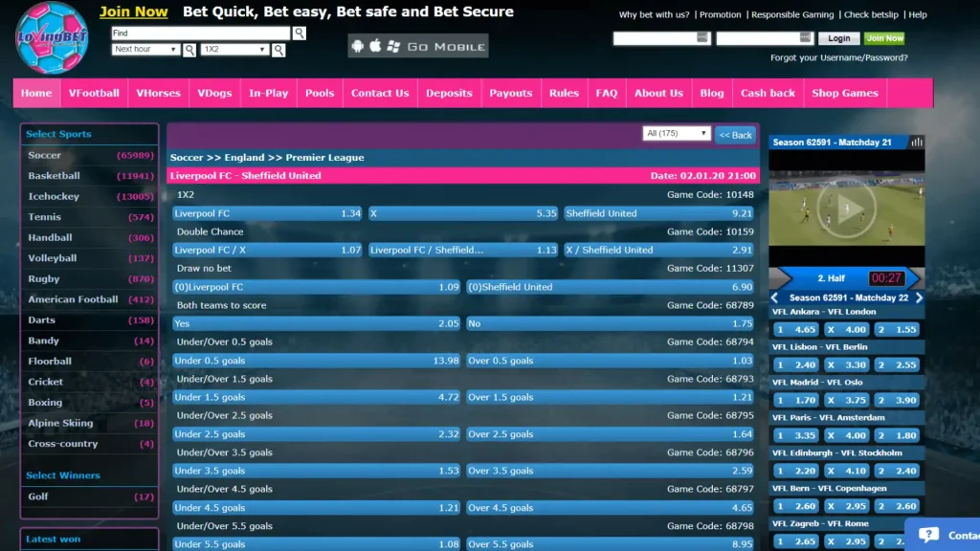Bet on draw X at 5.35
Image resolution: width=980 pixels, height=551 pixels.
[x=463, y=213]
